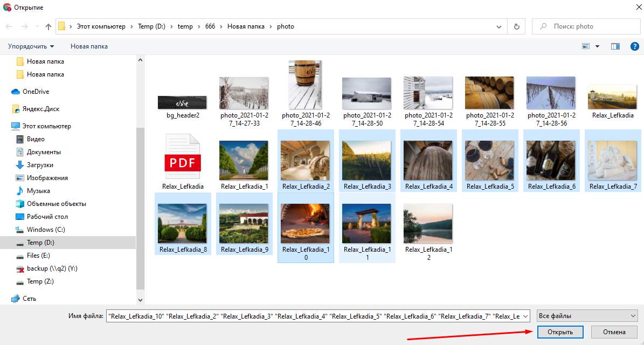The width and height of the screenshot is (644, 345).
Task: Select Relax_Lefkadia_7 lion statue thumbnail
Action: (x=613, y=161)
